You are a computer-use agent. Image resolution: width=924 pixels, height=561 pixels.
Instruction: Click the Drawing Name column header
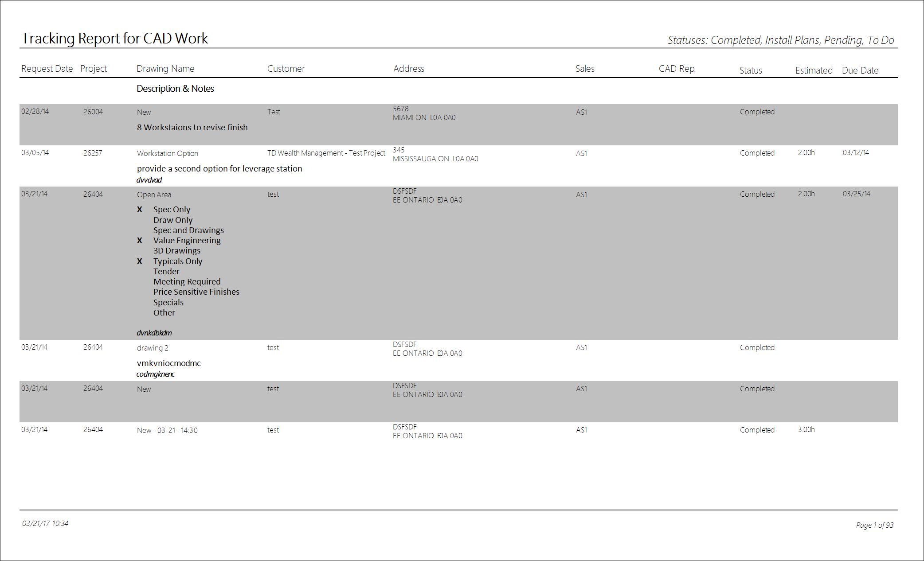[x=165, y=69]
